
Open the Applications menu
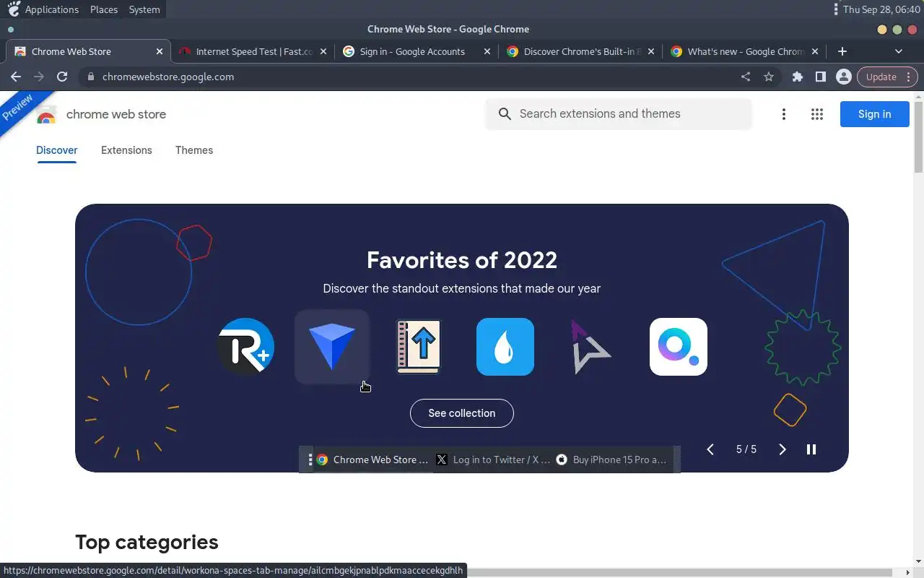click(44, 9)
